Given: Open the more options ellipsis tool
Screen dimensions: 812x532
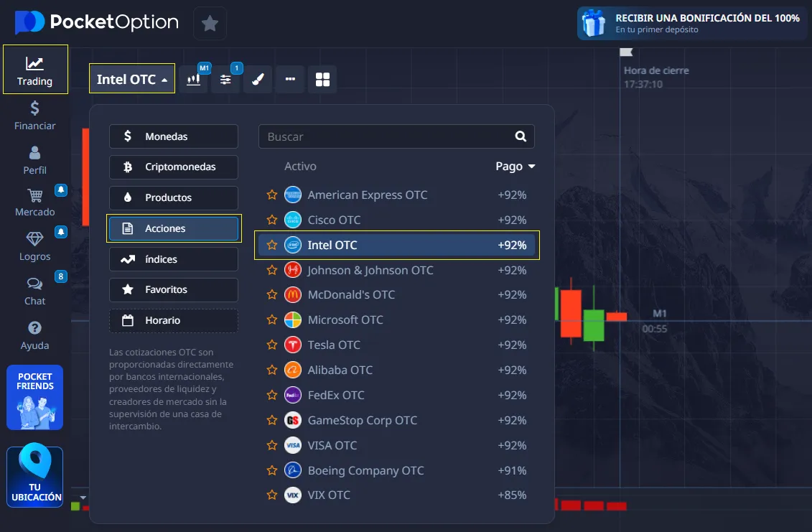Looking at the screenshot, I should tap(290, 79).
